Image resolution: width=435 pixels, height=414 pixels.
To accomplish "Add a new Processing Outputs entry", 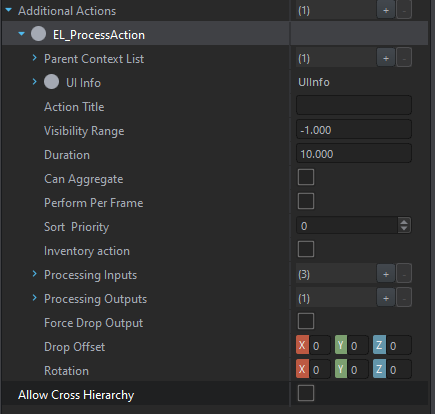I will [x=386, y=298].
